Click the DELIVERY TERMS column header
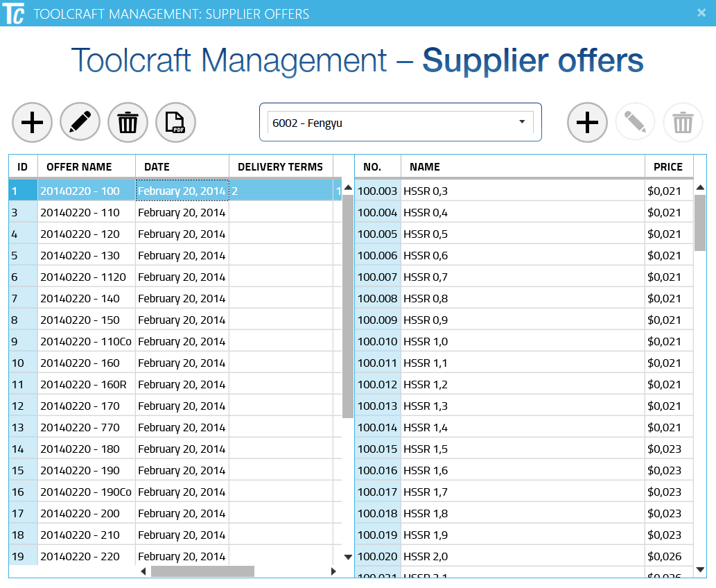The width and height of the screenshot is (716, 588). coord(280,166)
